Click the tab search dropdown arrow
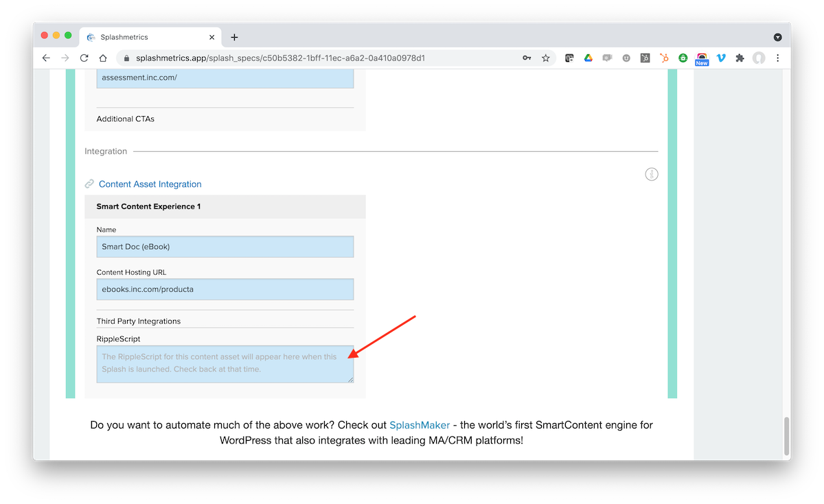Viewport: 824px width, 504px height. (x=777, y=37)
